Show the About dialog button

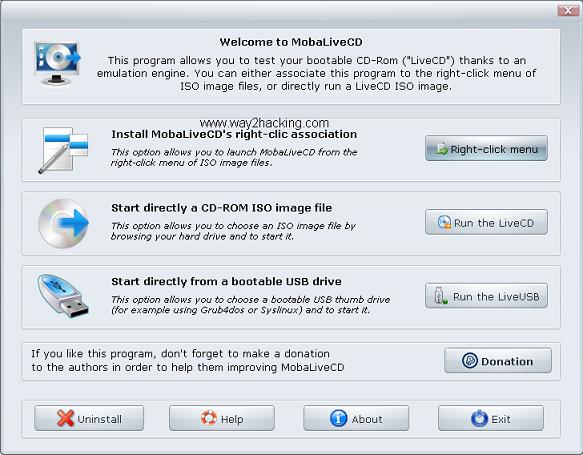click(x=356, y=419)
